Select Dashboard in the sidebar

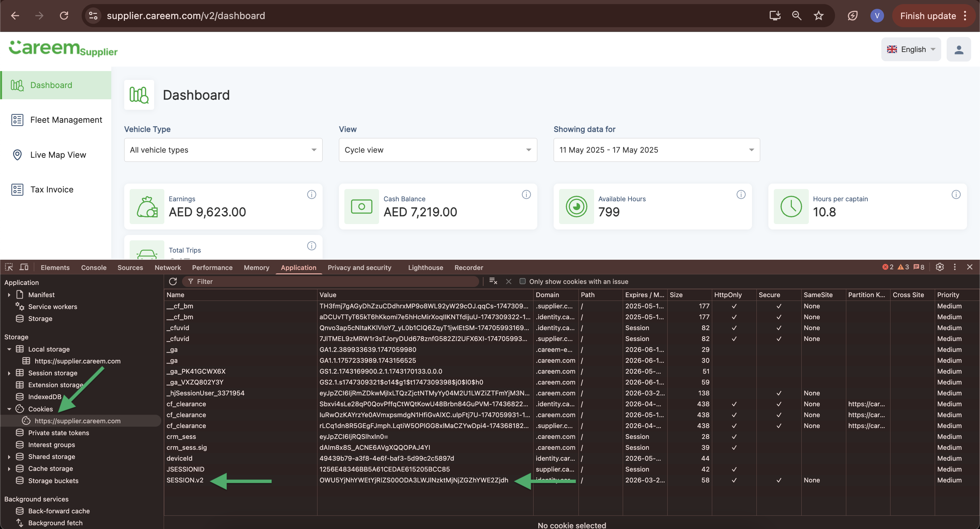click(x=56, y=85)
